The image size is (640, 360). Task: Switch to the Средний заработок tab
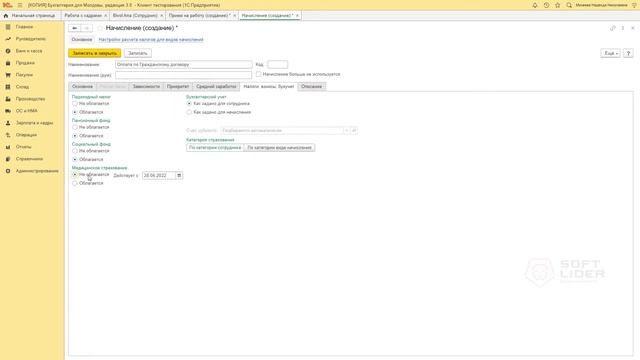(x=216, y=87)
